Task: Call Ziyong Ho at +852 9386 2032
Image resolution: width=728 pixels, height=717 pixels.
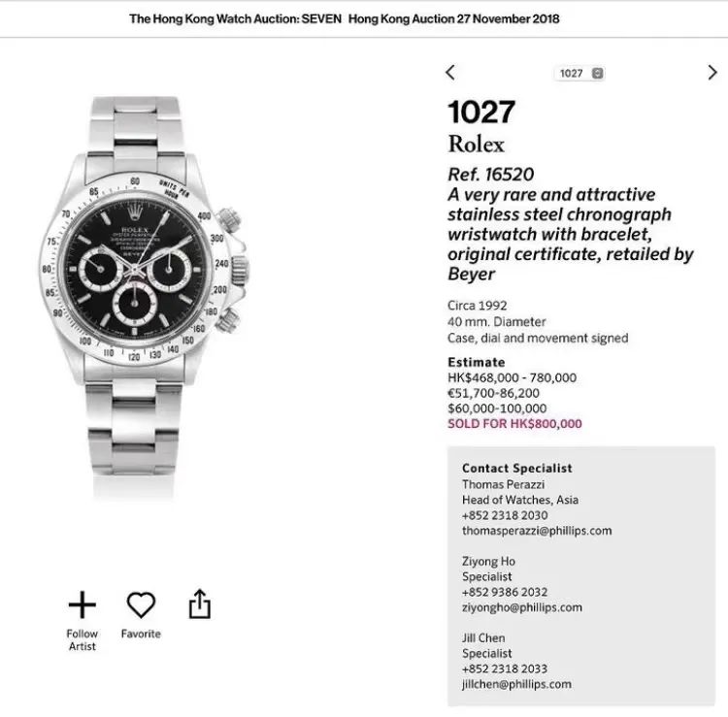Action: 505,592
